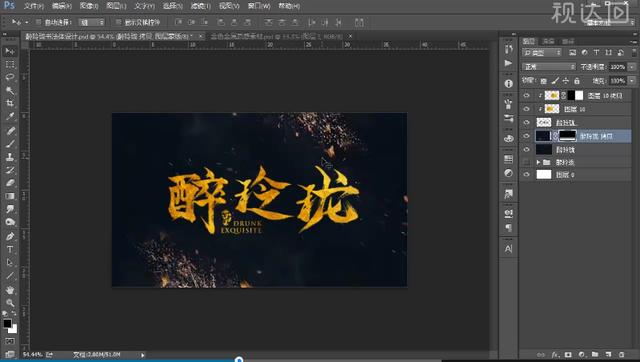Select the Hand tool
640x362 pixels.
click(10, 290)
